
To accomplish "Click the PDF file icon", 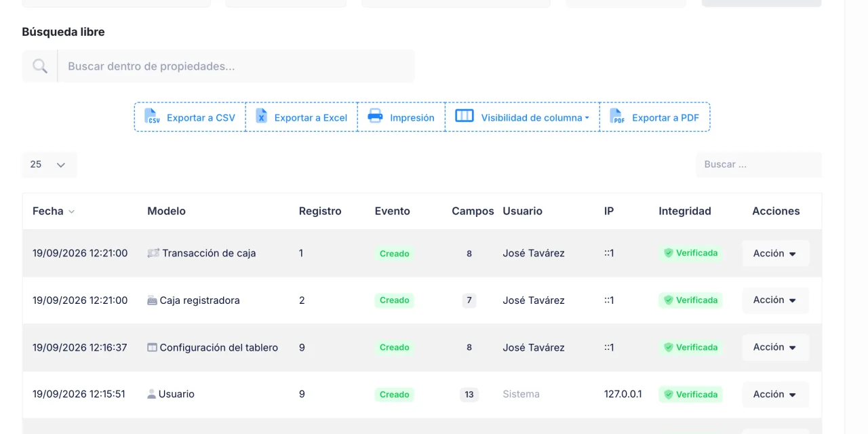I will click(617, 117).
